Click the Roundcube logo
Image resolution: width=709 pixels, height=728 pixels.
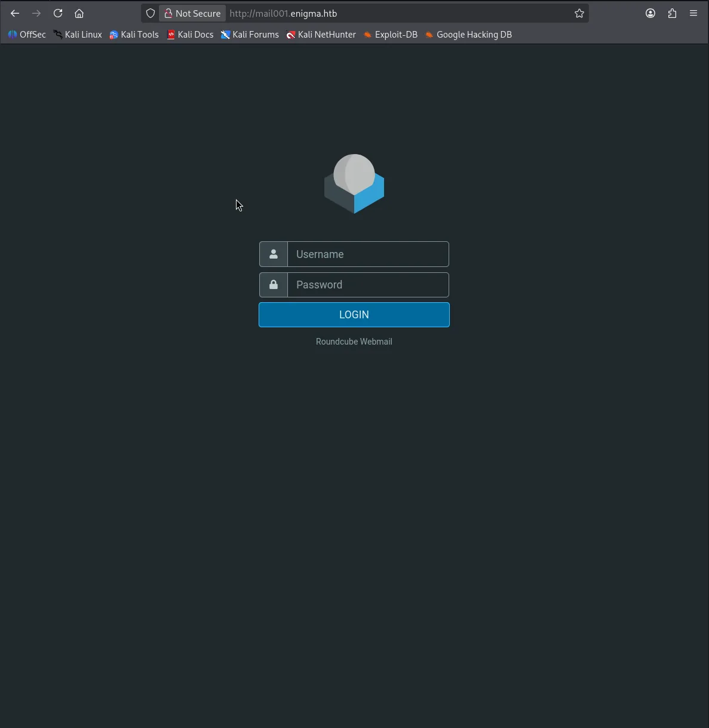354,184
